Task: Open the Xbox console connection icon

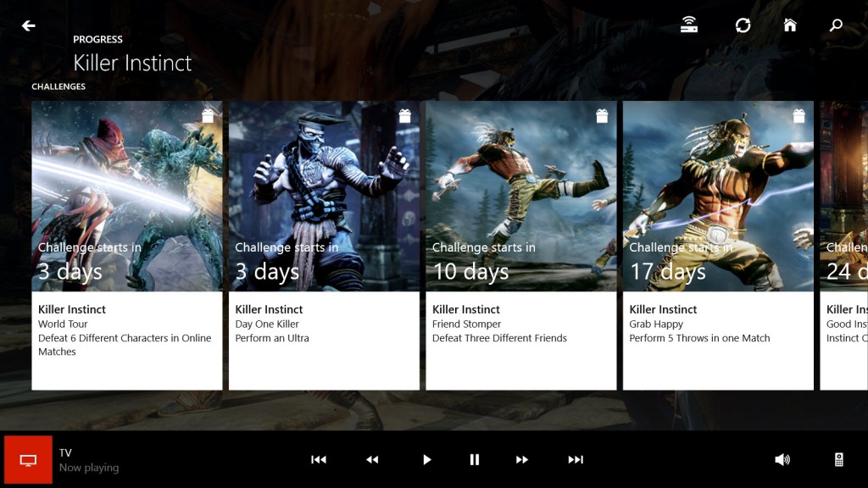Action: coord(688,25)
